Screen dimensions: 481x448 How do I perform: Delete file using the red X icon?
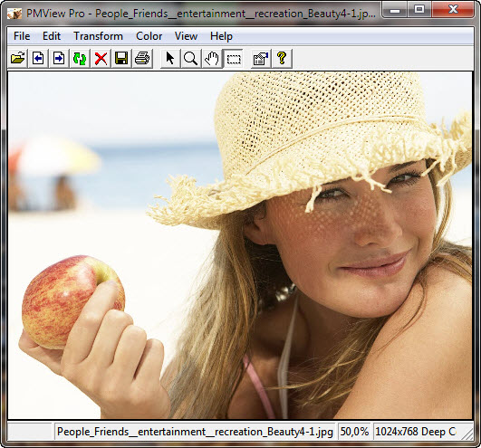coord(101,58)
